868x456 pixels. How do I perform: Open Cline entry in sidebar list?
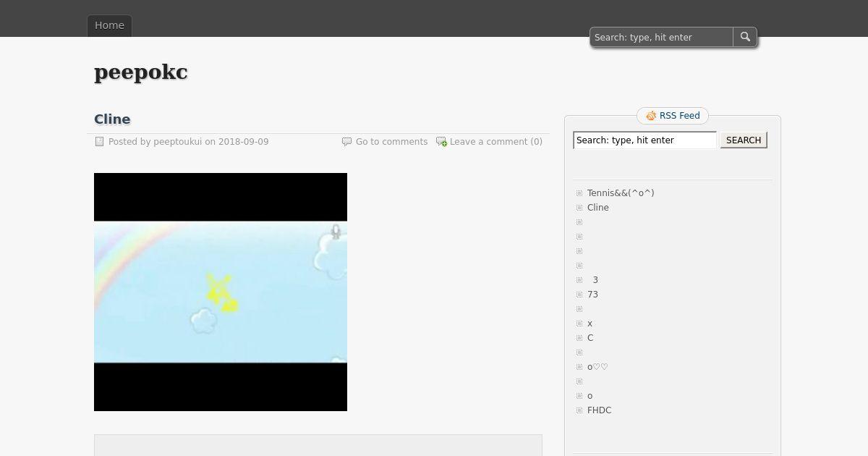click(x=598, y=208)
